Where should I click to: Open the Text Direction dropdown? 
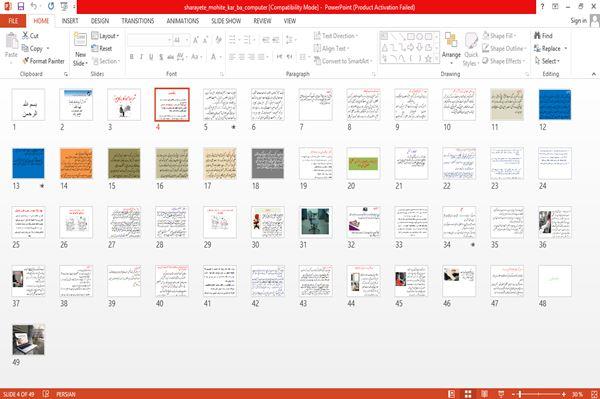click(336, 36)
